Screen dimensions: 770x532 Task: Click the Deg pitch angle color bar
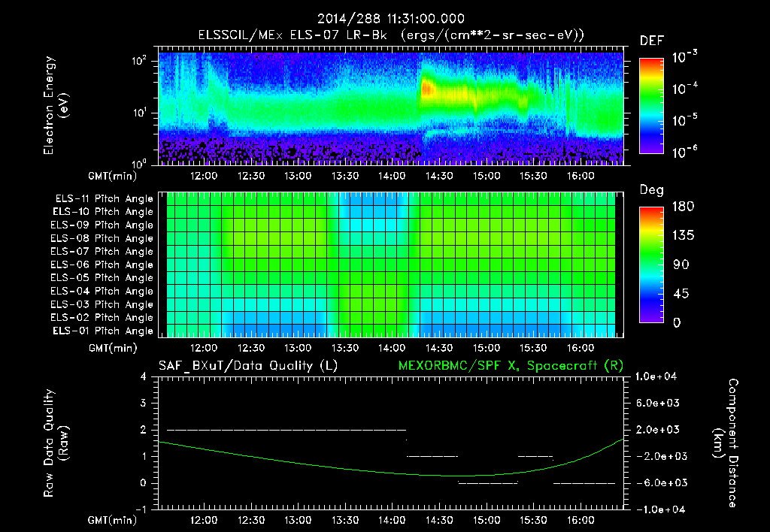pyautogui.click(x=652, y=264)
